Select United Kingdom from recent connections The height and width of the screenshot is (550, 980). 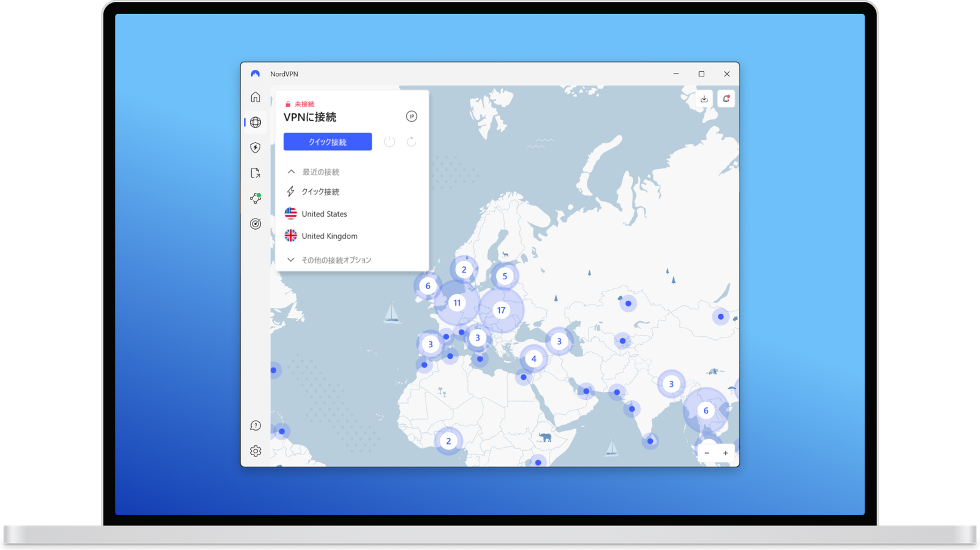pos(329,236)
